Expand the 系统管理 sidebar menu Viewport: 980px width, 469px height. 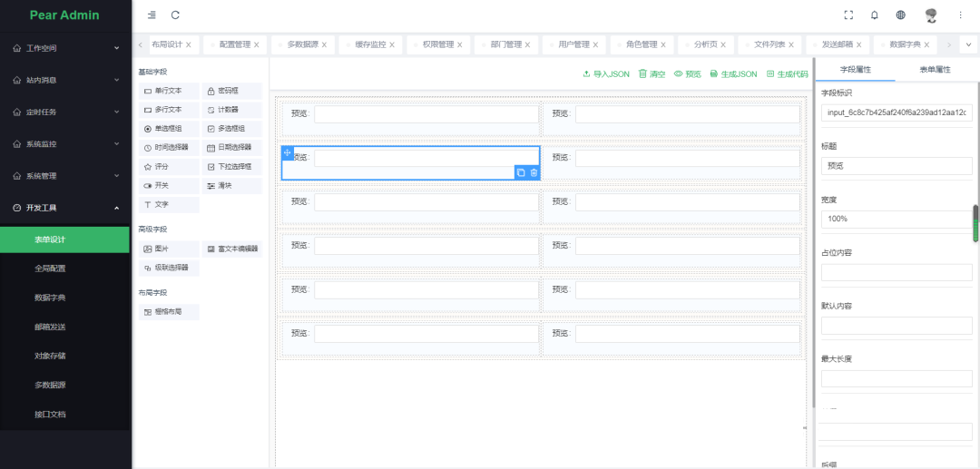[x=65, y=176]
